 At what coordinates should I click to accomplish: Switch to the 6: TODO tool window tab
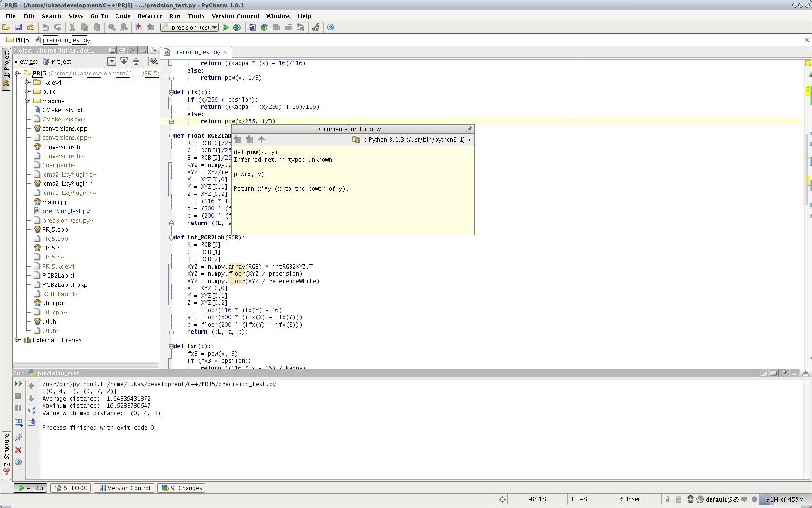(x=72, y=488)
